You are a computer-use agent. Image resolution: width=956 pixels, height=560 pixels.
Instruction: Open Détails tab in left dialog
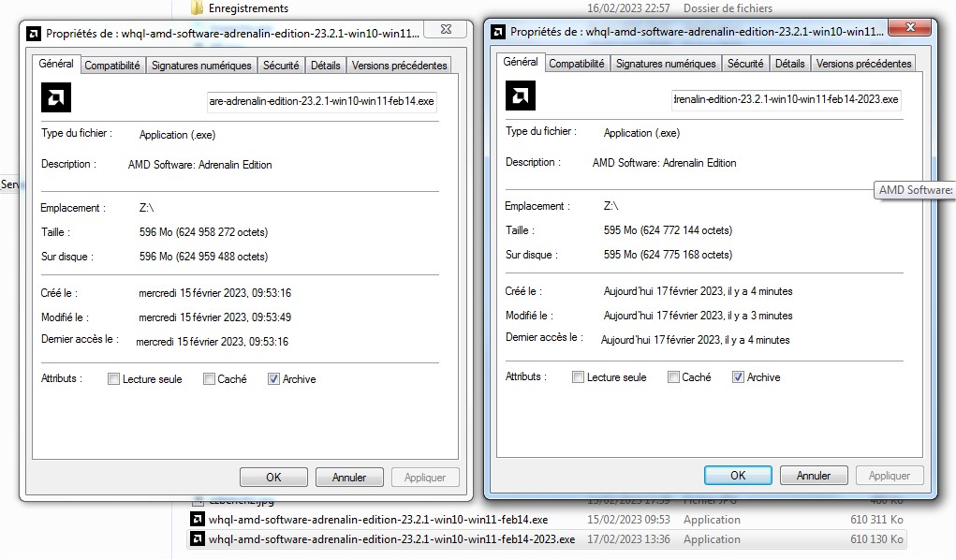pyautogui.click(x=326, y=66)
